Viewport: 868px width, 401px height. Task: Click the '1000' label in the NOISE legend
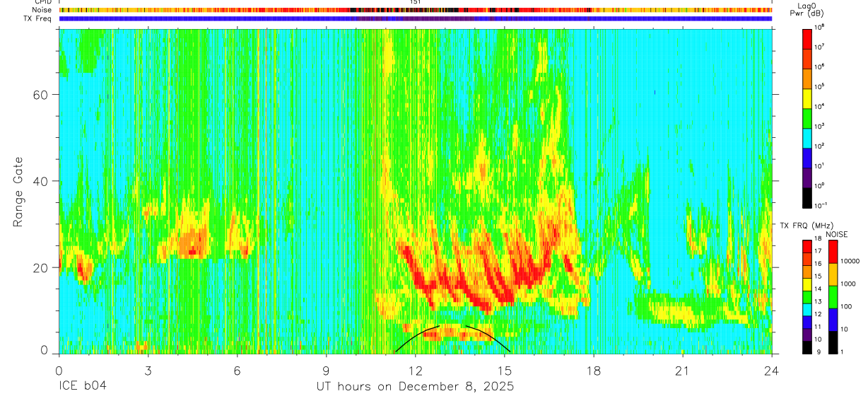click(x=847, y=284)
